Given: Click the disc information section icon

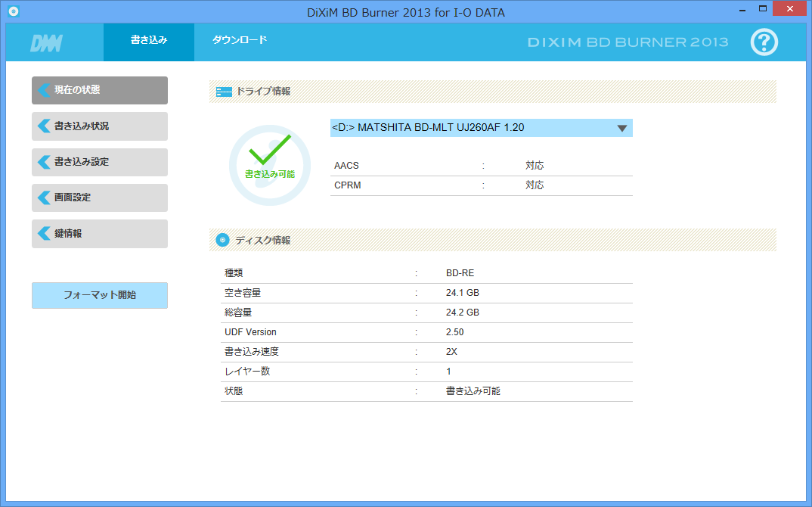Looking at the screenshot, I should coord(223,240).
